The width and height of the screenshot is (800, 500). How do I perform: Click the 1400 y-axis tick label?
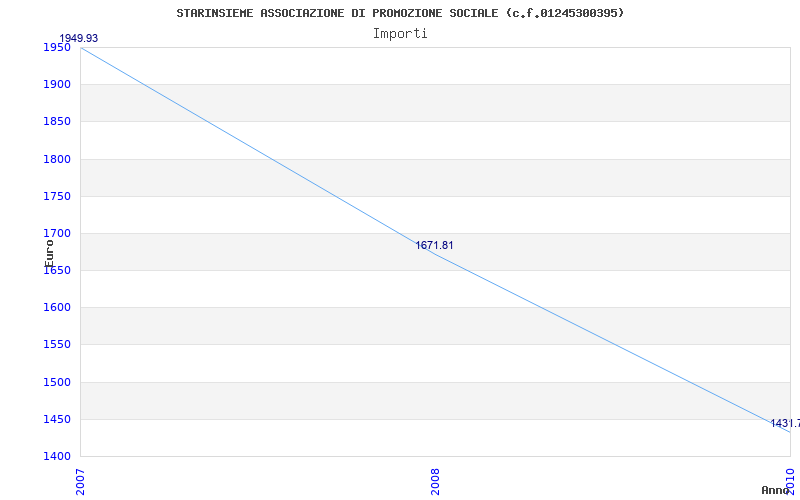pos(57,456)
